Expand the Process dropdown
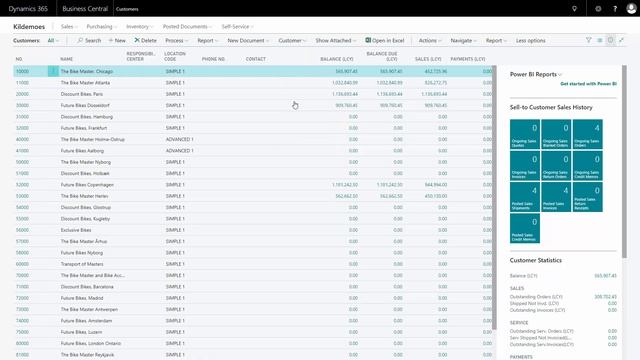This screenshot has width=640, height=360. coord(177,40)
